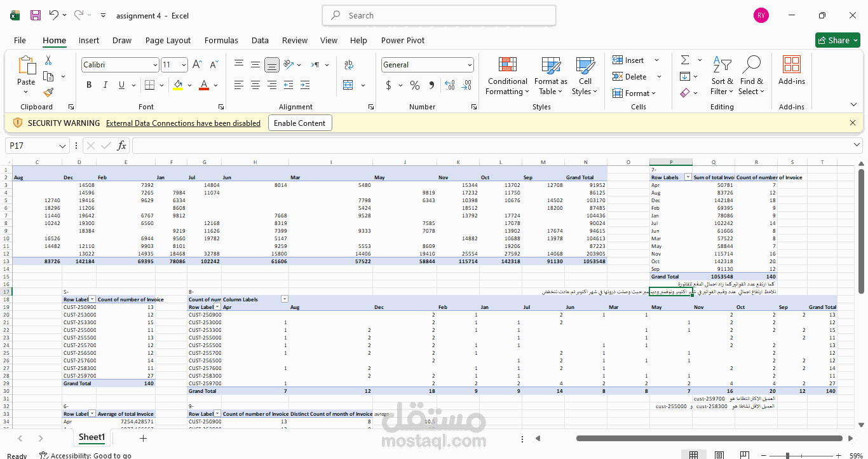The image size is (868, 459).
Task: Open Conditional Formatting options
Action: pos(506,76)
